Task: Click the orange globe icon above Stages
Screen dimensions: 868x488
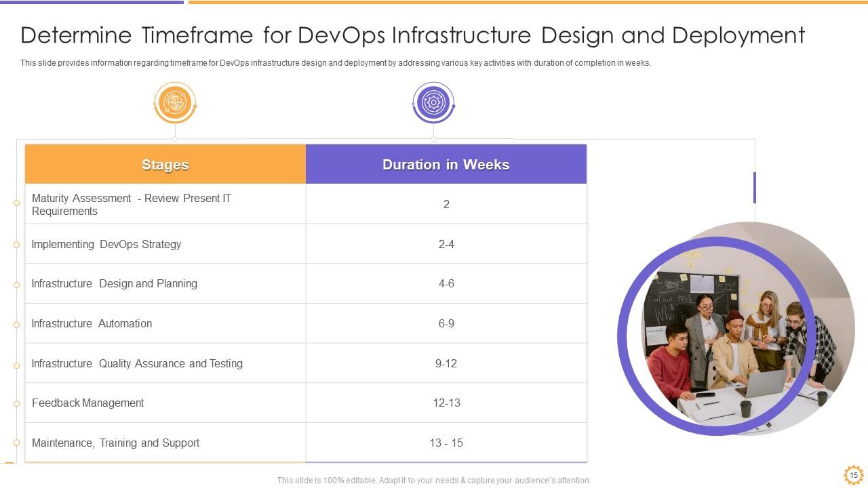Action: tap(175, 104)
